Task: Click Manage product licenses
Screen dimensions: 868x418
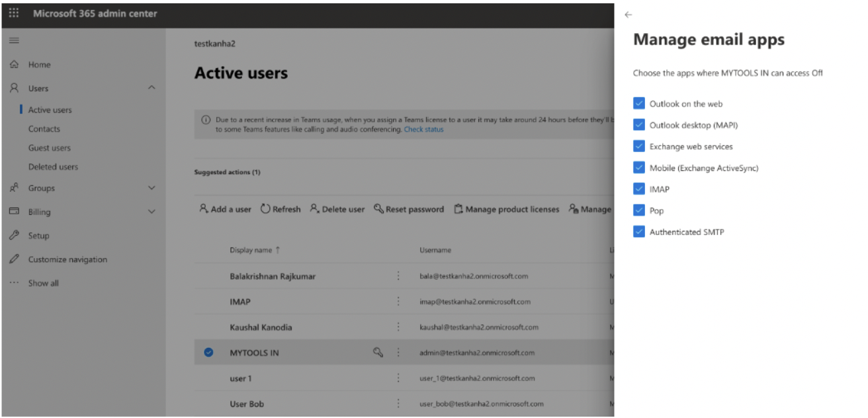Action: tap(506, 209)
